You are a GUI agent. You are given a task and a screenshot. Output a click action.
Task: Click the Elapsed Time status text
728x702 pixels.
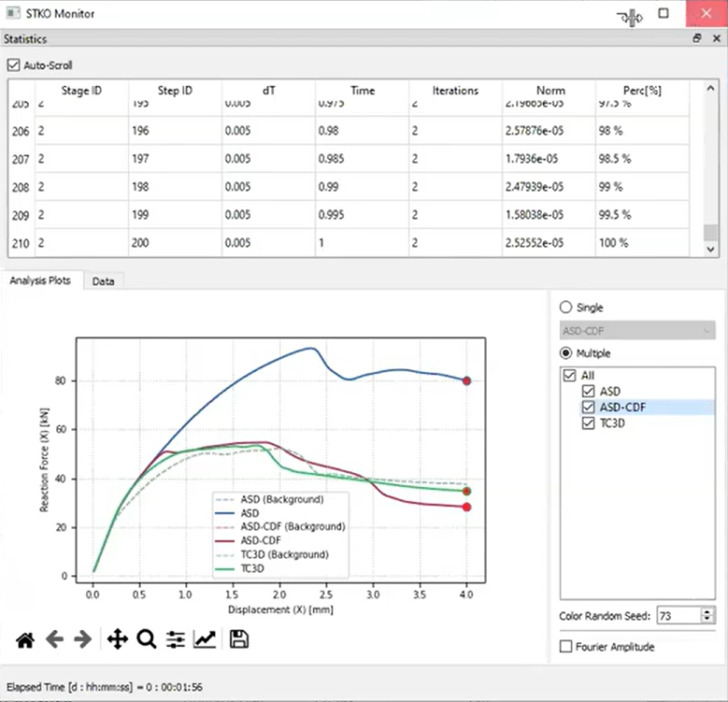(105, 687)
